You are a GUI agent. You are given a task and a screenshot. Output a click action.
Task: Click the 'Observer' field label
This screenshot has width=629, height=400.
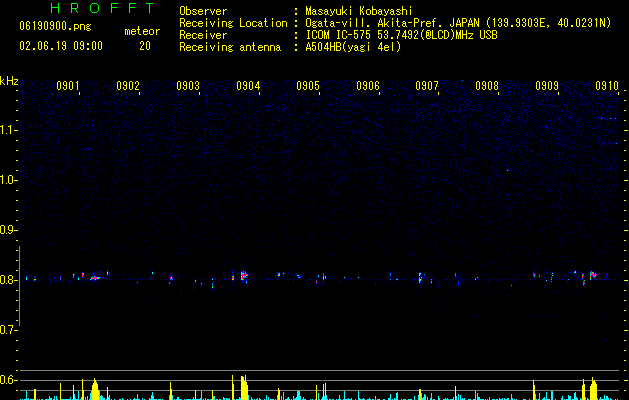coord(203,11)
